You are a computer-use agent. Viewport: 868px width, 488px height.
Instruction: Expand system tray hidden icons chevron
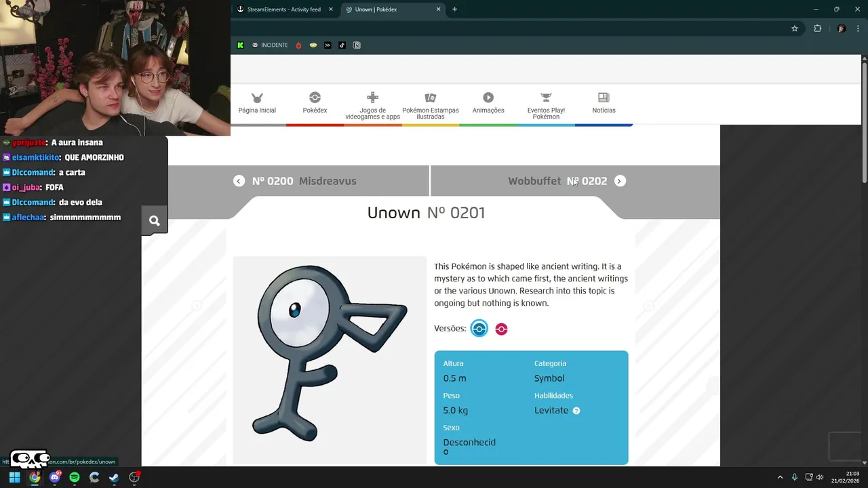[780, 477]
